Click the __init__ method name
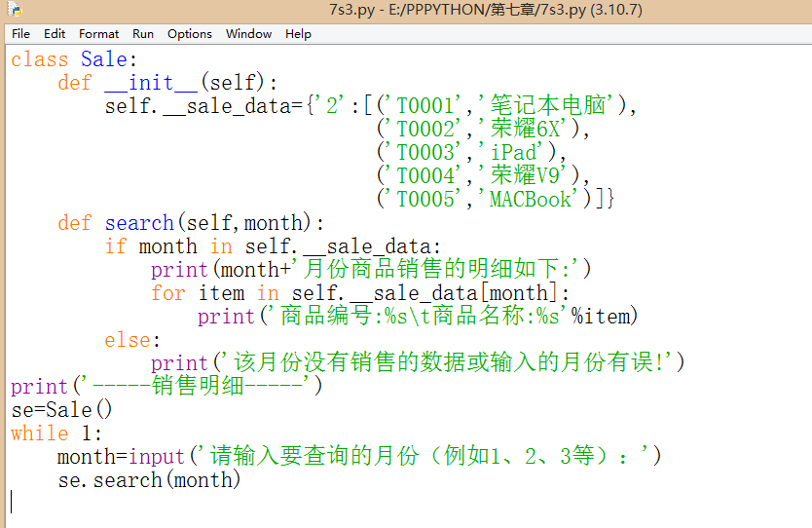Viewport: 812px width, 528px height. [151, 83]
